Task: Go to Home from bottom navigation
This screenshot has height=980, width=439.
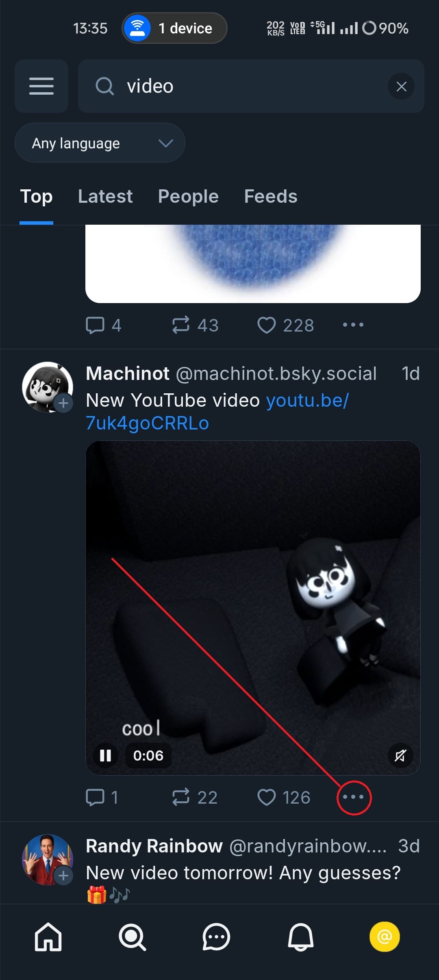Action: coord(48,937)
